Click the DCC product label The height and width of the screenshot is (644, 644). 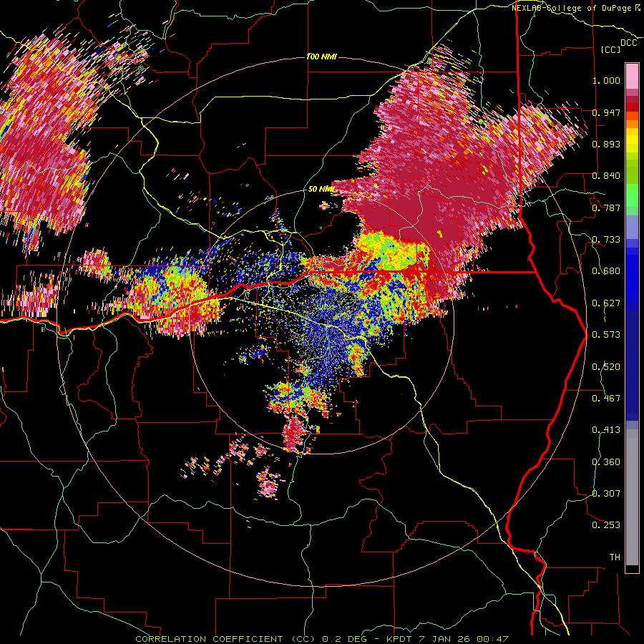629,43
